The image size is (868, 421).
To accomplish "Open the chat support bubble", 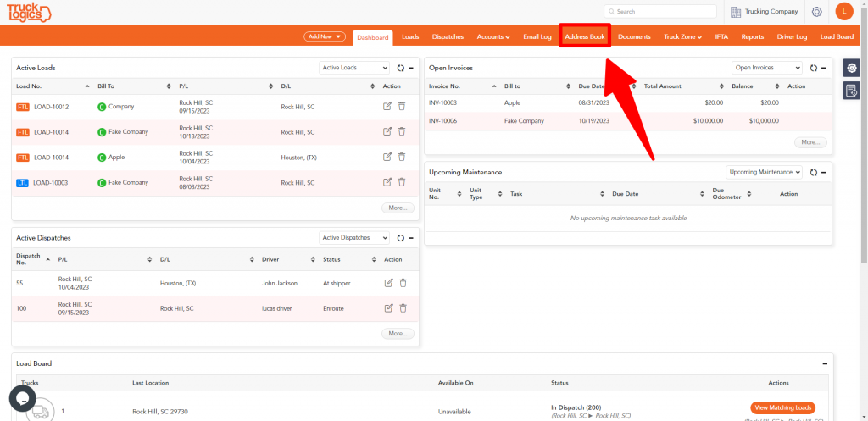I will click(x=23, y=398).
